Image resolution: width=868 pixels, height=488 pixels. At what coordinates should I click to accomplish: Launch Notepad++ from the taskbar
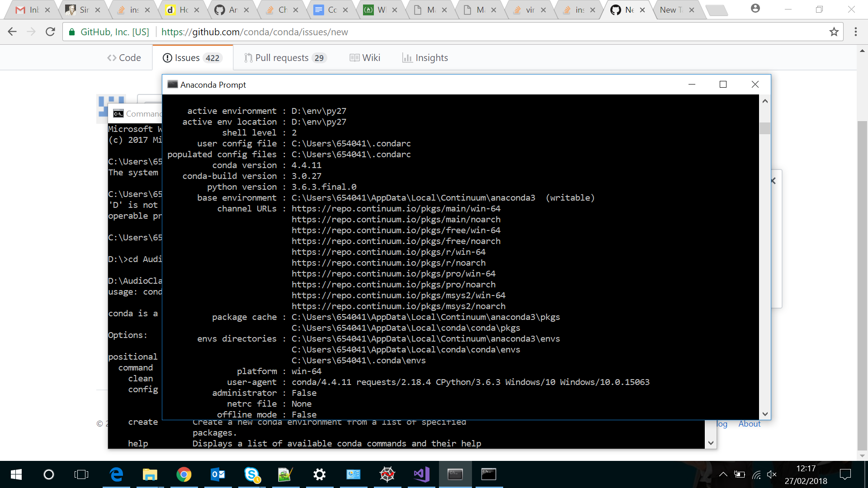(286, 474)
